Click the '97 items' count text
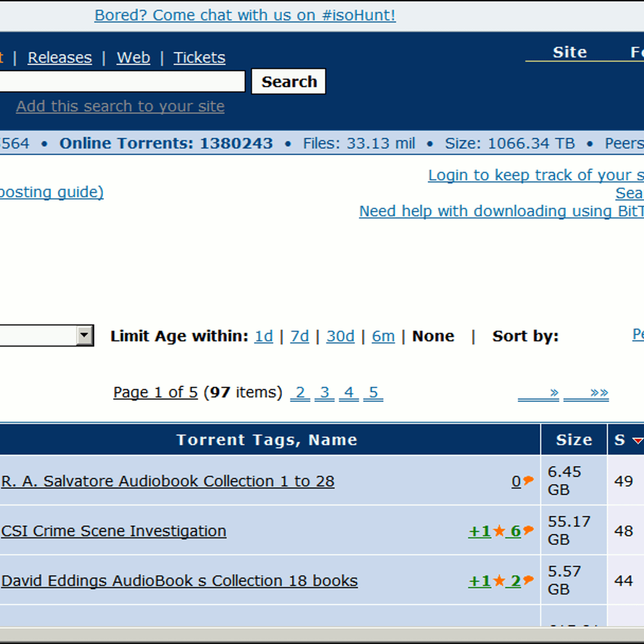This screenshot has width=644, height=644. (x=243, y=393)
